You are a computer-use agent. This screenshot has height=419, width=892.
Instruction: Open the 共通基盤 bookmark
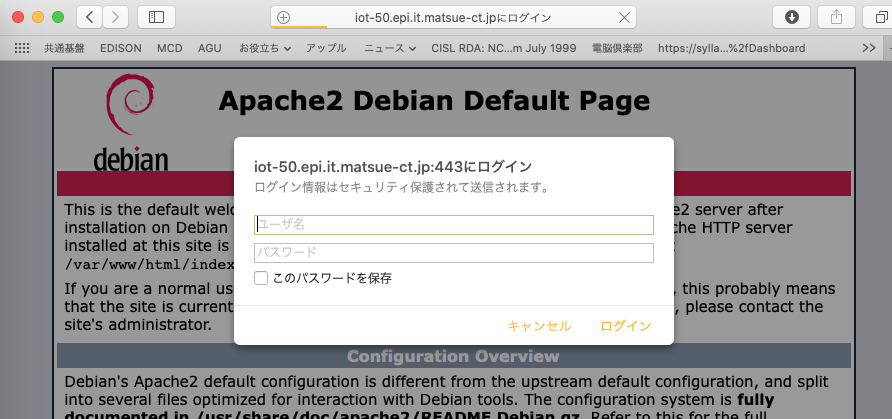coord(65,48)
